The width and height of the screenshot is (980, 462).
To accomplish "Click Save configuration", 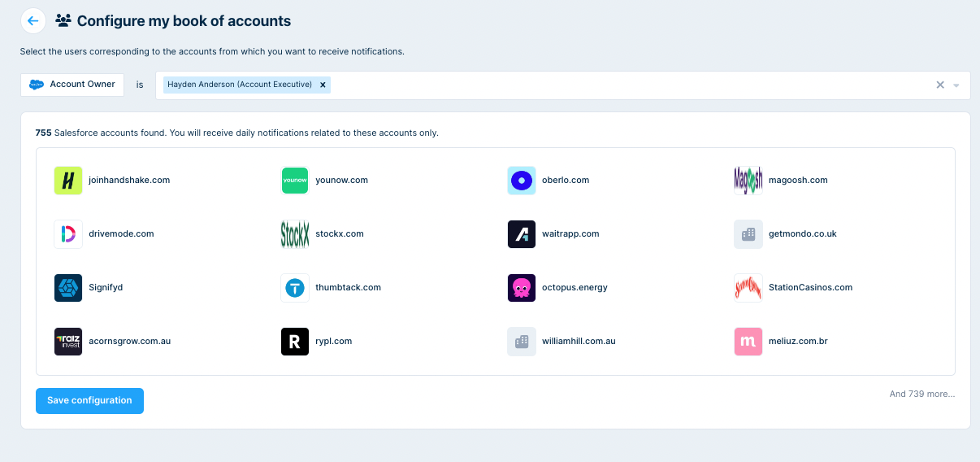I will tap(89, 401).
